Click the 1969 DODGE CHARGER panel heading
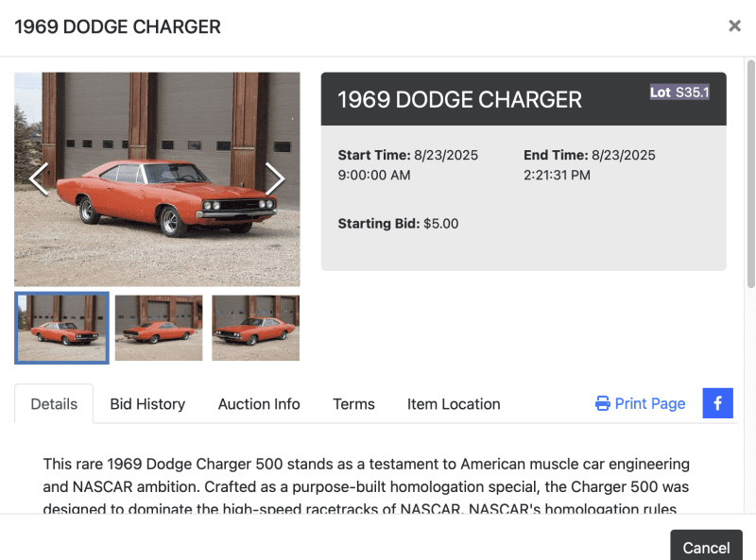The height and width of the screenshot is (560, 756). [459, 100]
